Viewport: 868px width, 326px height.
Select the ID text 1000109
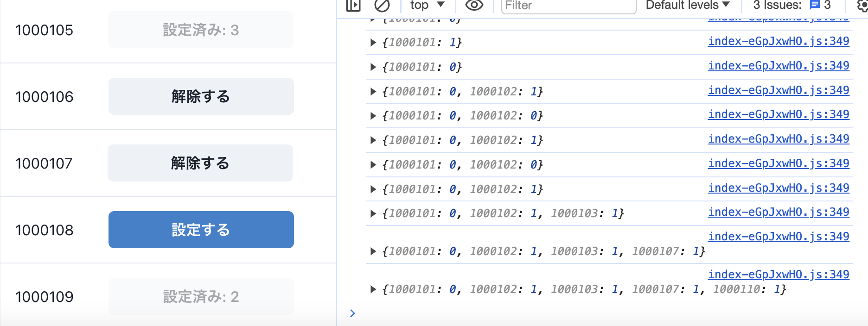(44, 297)
